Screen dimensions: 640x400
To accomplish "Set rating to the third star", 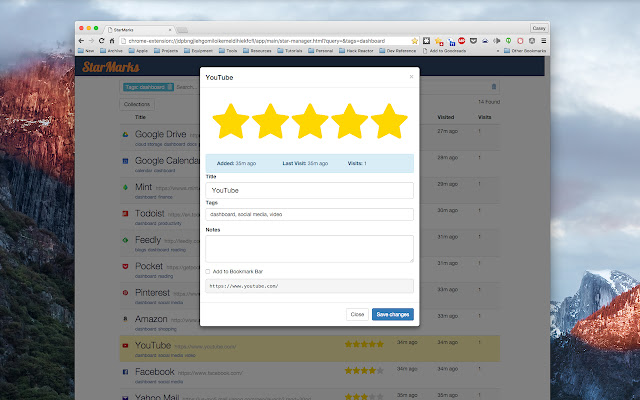I will point(310,121).
